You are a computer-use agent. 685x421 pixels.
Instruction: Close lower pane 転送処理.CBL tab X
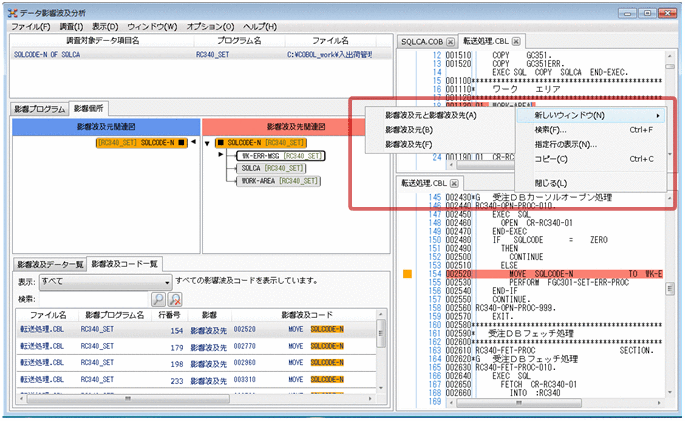pyautogui.click(x=454, y=183)
